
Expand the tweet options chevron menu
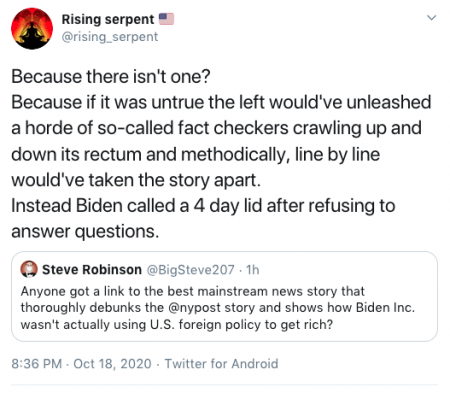pyautogui.click(x=432, y=18)
